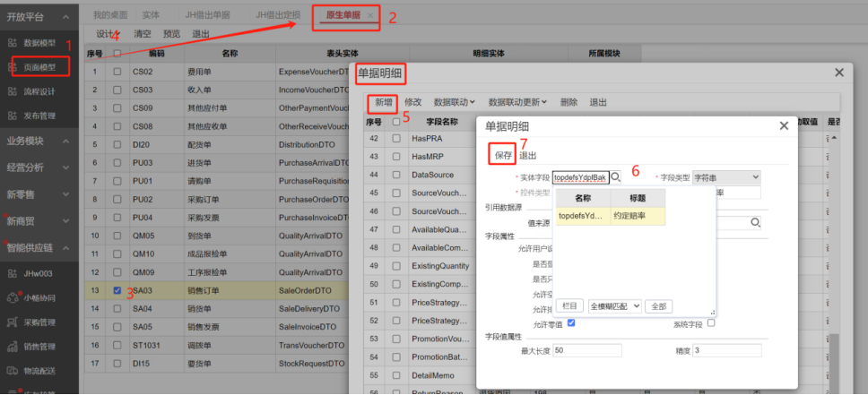The image size is (868, 395).
Task: Click the 全部 button in the lookup popup
Action: 659,306
